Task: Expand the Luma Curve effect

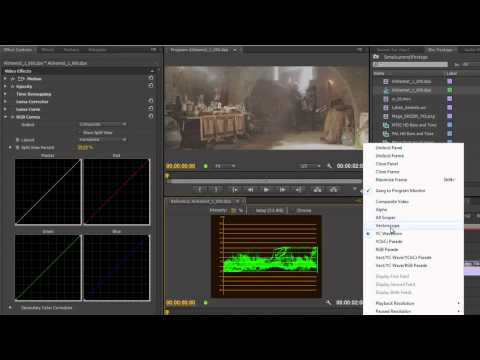Action: click(5, 109)
